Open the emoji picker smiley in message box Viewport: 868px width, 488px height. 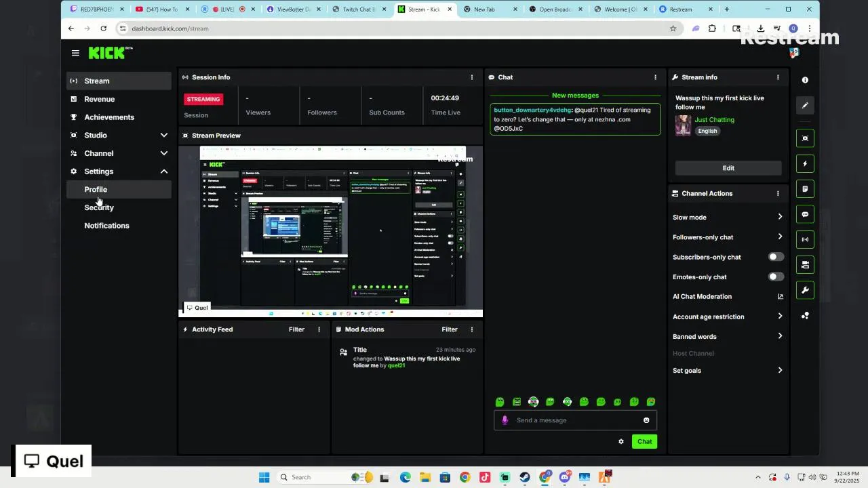tap(646, 420)
